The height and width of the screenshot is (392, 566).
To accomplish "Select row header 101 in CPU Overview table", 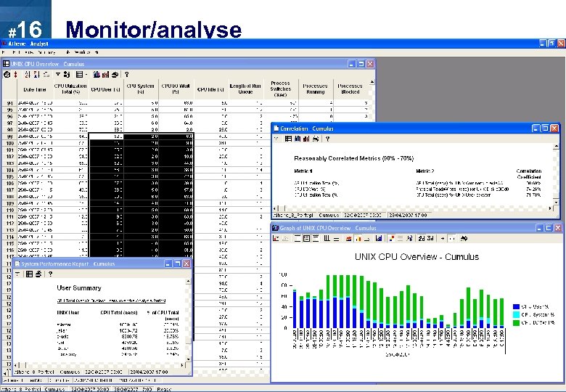I will pyautogui.click(x=9, y=150).
